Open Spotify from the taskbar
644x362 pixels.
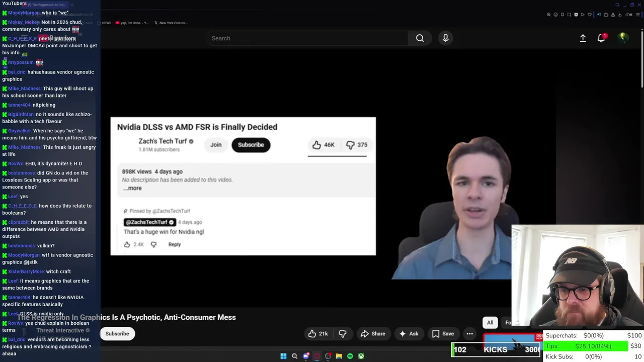350,356
